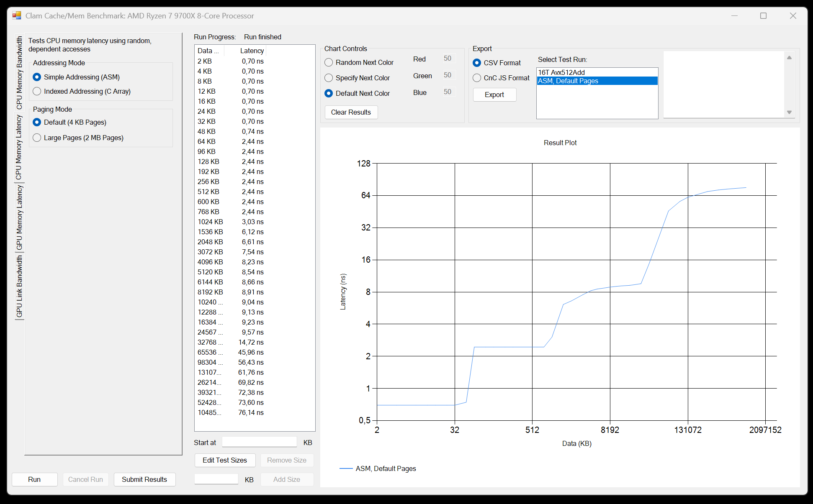Image resolution: width=813 pixels, height=504 pixels.
Task: Select 16T Avx512Add test run
Action: [561, 72]
